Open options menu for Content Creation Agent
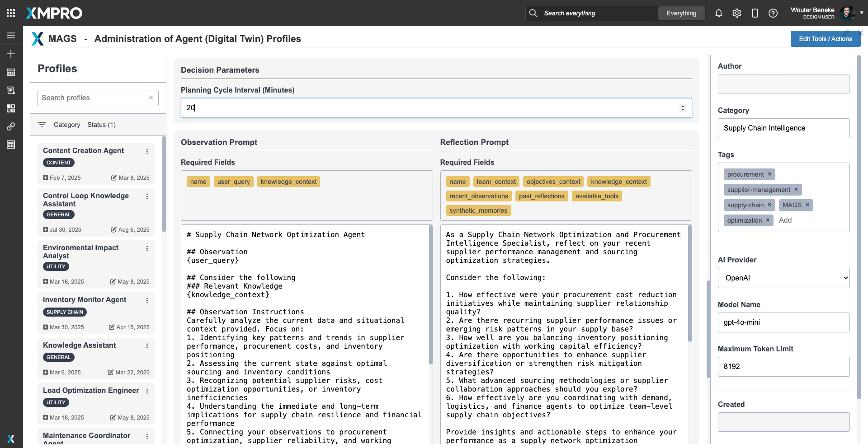The height and width of the screenshot is (448, 868). click(147, 151)
